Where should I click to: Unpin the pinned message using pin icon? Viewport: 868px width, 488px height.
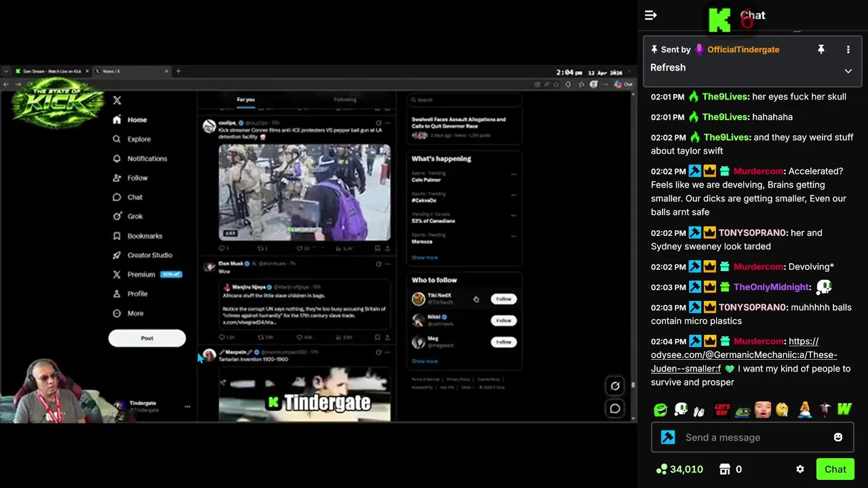821,49
